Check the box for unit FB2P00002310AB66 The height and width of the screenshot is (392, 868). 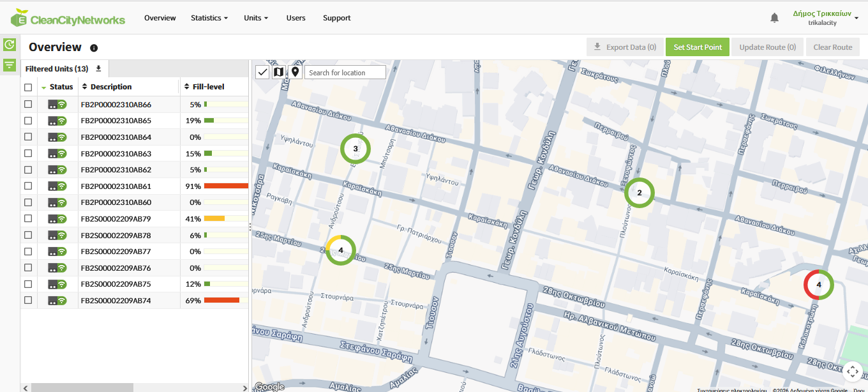pos(28,104)
